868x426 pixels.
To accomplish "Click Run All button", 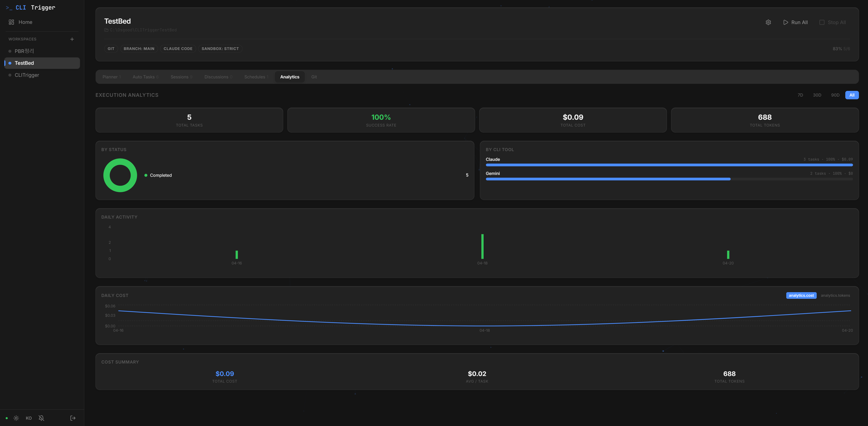I will (795, 22).
